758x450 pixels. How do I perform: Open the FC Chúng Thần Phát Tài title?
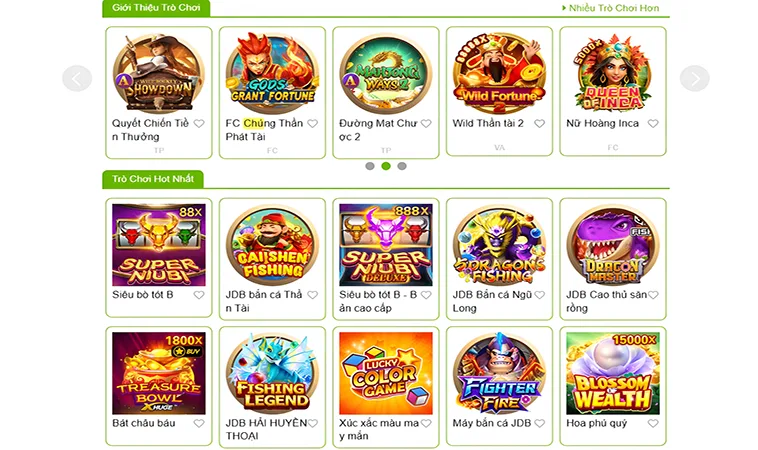coord(264,130)
